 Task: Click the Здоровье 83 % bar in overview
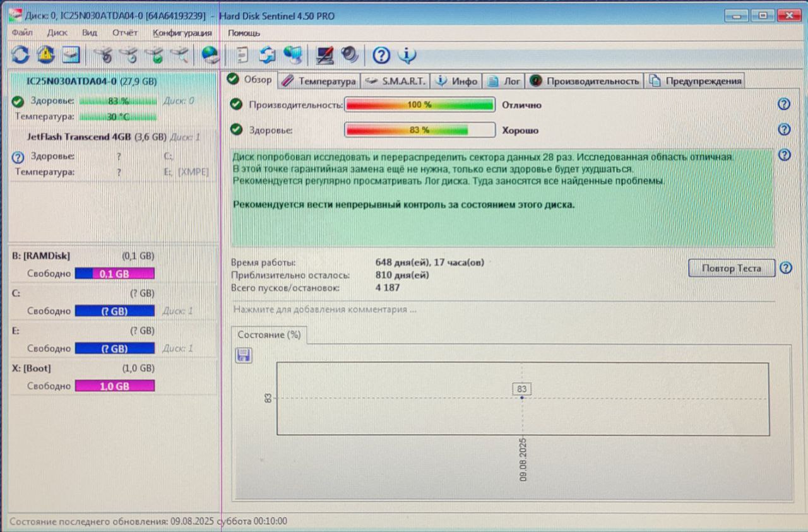420,130
